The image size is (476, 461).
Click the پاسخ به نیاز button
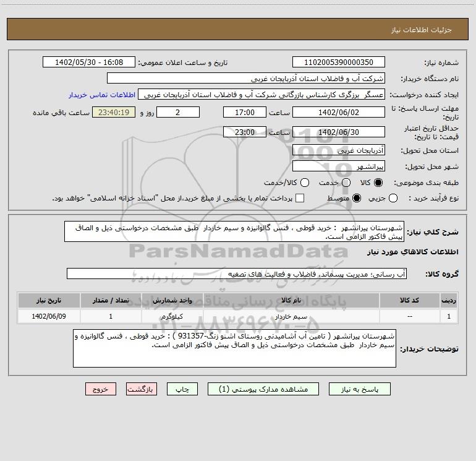point(360,389)
